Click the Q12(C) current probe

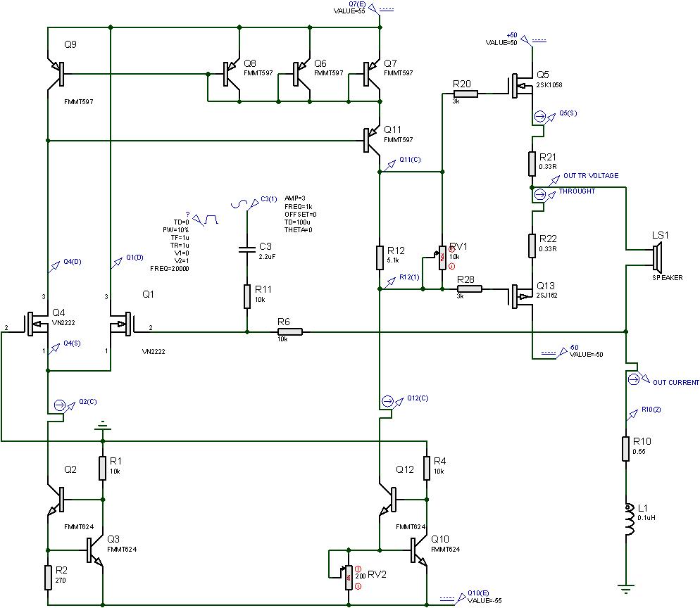[392, 402]
